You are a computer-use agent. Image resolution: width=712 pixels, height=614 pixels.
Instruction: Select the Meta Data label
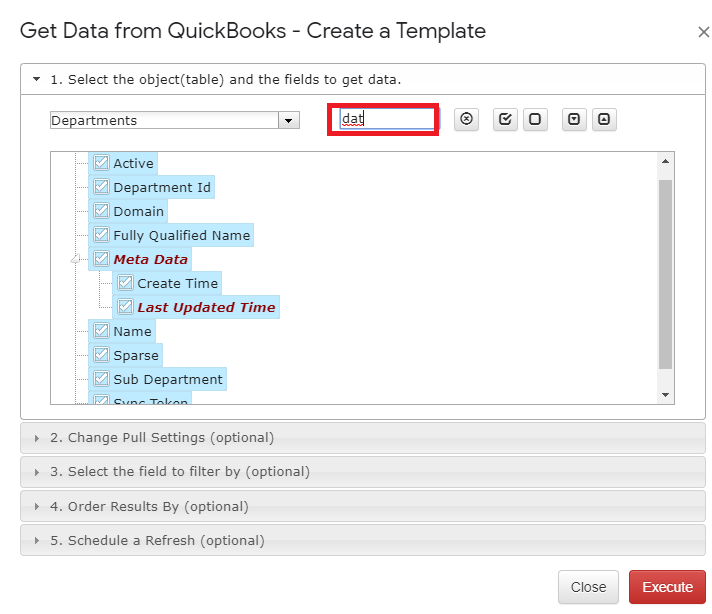coord(150,259)
